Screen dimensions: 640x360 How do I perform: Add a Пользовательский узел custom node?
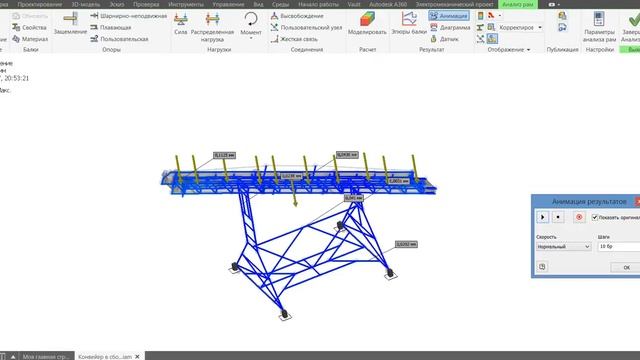pyautogui.click(x=306, y=27)
